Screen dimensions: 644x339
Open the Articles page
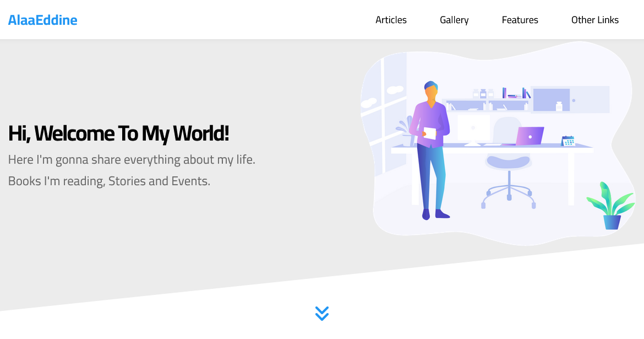click(x=391, y=20)
